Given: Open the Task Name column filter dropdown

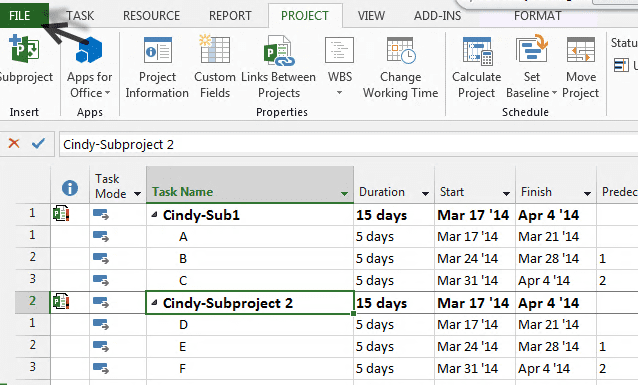Looking at the screenshot, I should (344, 194).
